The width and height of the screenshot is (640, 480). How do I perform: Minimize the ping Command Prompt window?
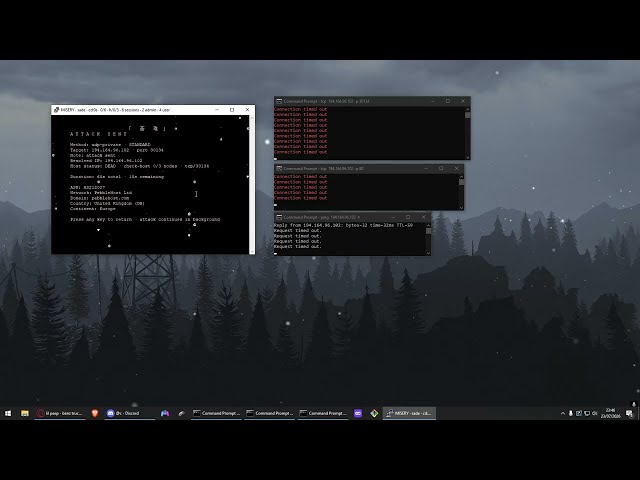point(393,217)
